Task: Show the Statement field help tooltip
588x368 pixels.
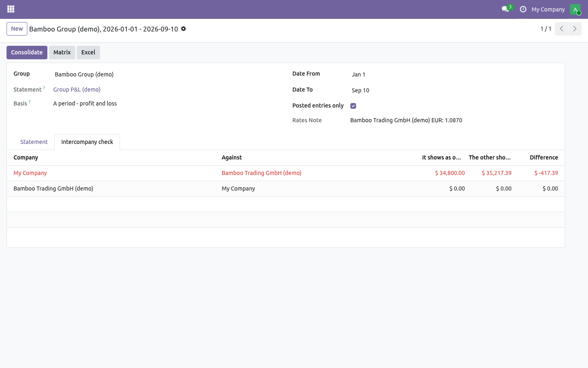Action: pos(44,88)
